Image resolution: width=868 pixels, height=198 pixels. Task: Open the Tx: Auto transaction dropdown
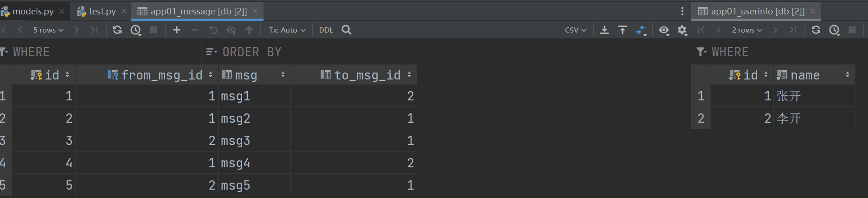pos(287,30)
